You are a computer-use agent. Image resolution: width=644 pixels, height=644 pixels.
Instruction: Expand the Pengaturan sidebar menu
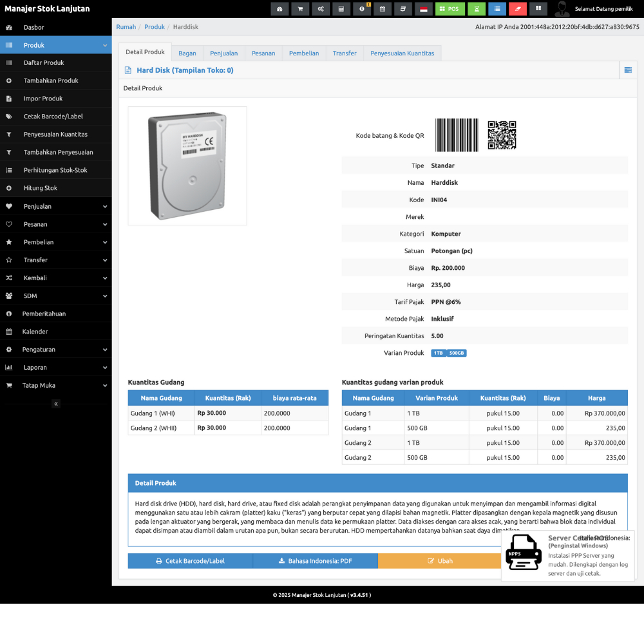coord(55,350)
